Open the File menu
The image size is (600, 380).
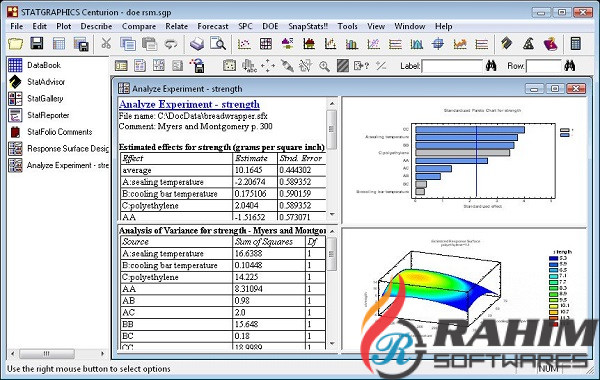click(x=16, y=26)
